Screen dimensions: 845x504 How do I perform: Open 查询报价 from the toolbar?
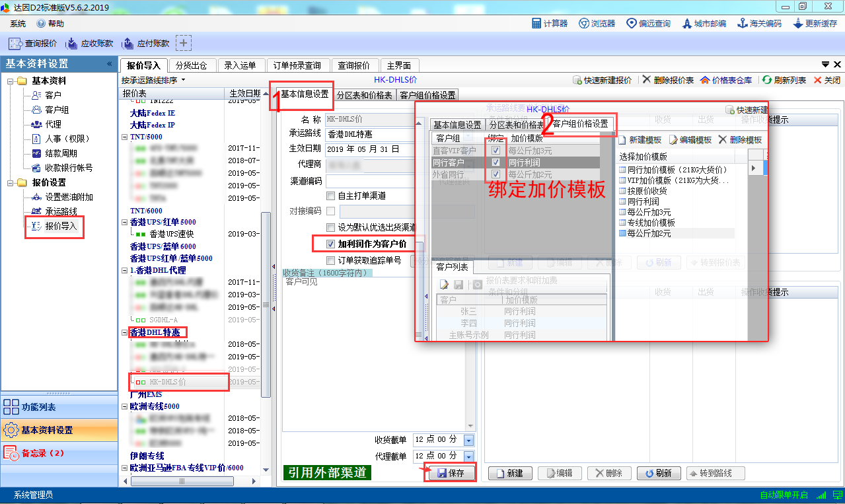(x=33, y=44)
